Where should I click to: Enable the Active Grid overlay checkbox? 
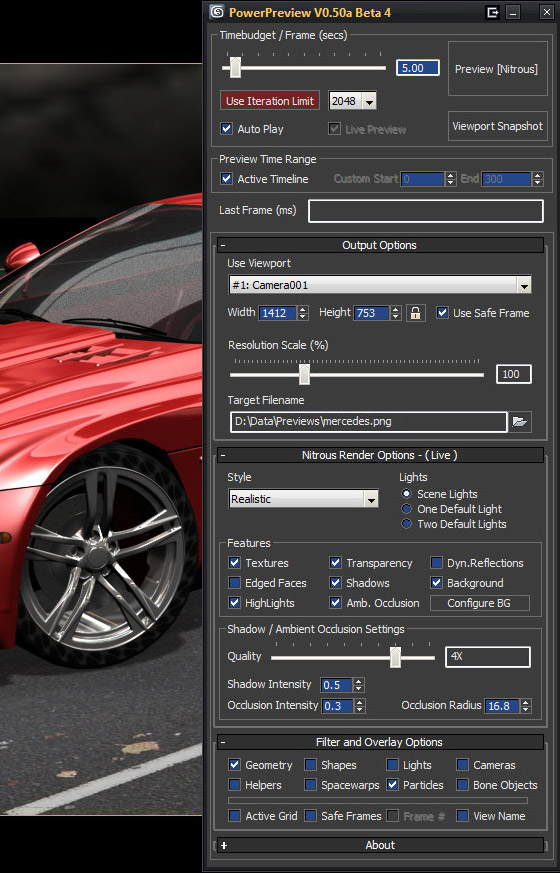pyautogui.click(x=234, y=816)
